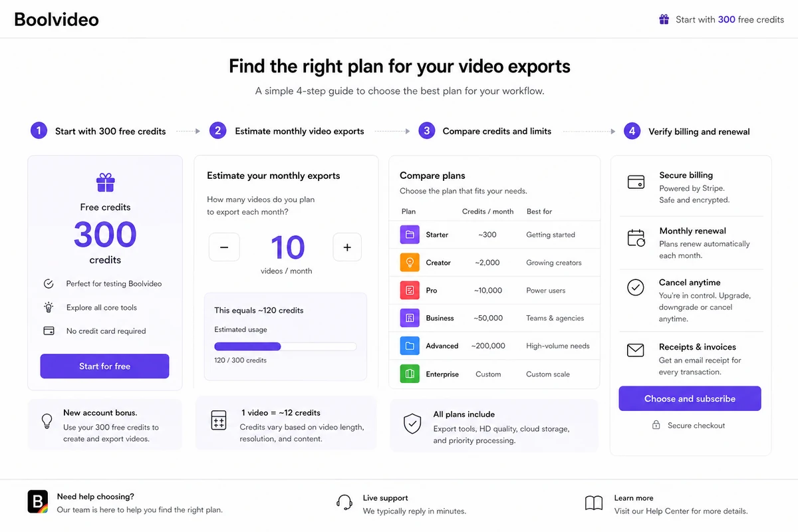Click the gift icon in the header

[664, 19]
